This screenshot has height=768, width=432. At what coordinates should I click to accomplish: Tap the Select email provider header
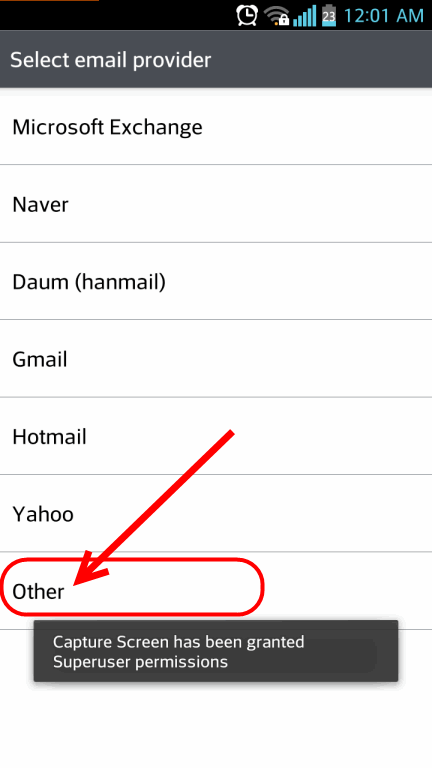click(x=111, y=60)
